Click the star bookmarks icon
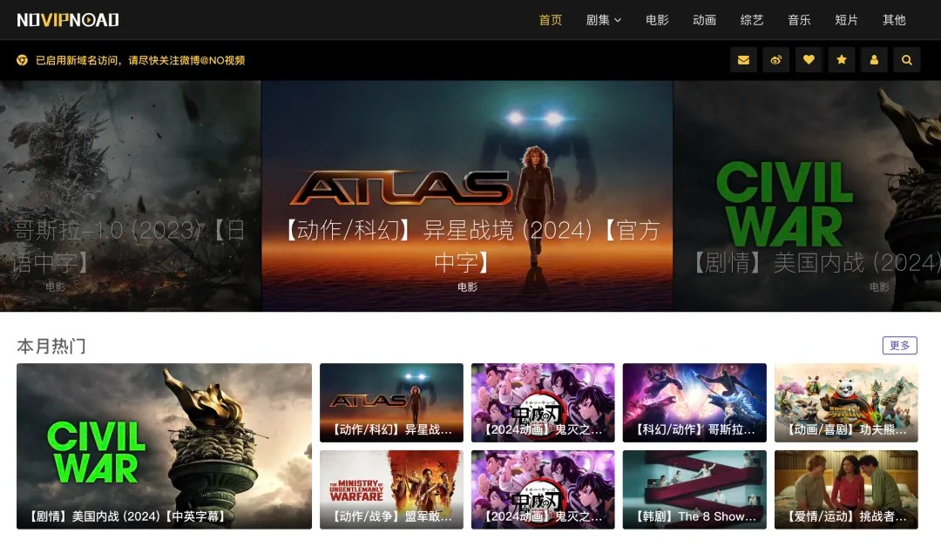941x560 pixels. [x=842, y=60]
